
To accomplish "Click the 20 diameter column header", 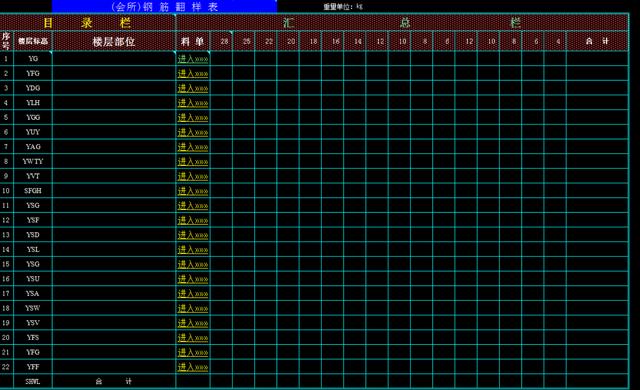I will pos(291,41).
